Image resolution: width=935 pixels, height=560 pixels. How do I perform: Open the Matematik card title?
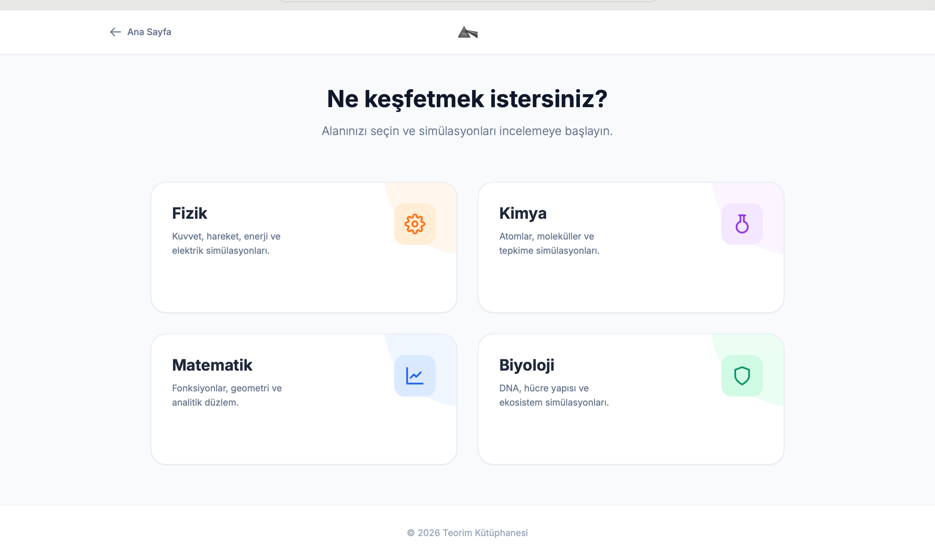click(212, 365)
